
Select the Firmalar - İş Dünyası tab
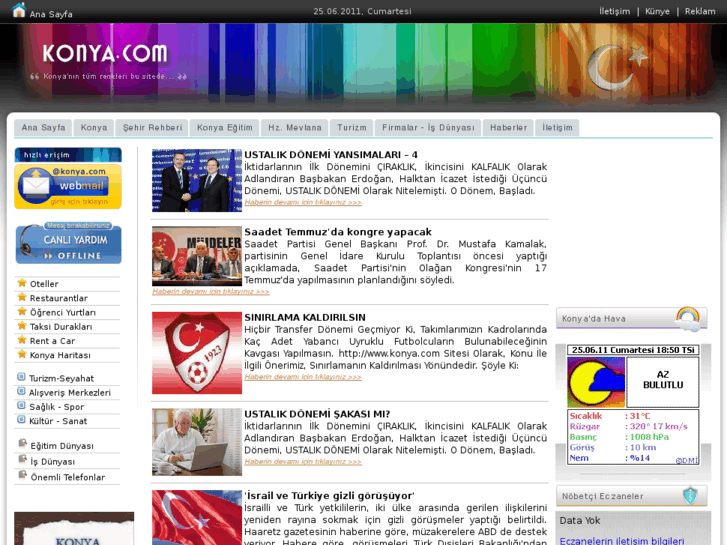428,128
